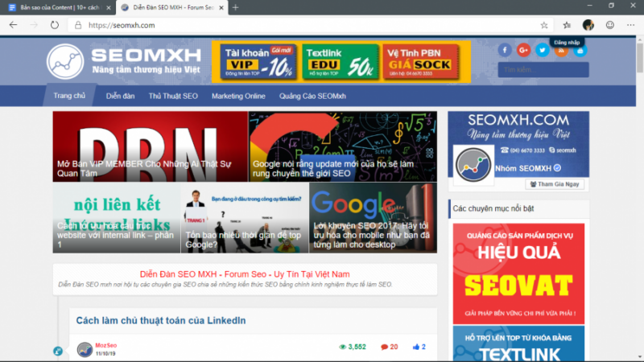Click the Tài khoản VIP -10% banner

[258, 62]
